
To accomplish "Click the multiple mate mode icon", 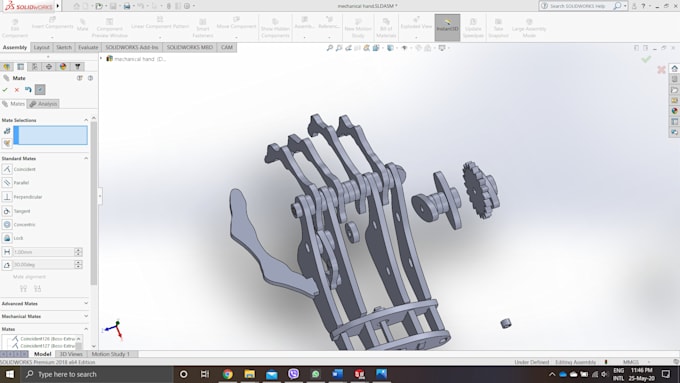I will [7, 143].
